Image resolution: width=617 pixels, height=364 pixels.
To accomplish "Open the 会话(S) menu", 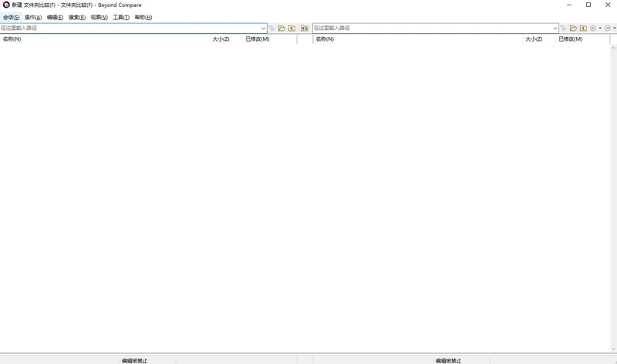I will pos(11,17).
